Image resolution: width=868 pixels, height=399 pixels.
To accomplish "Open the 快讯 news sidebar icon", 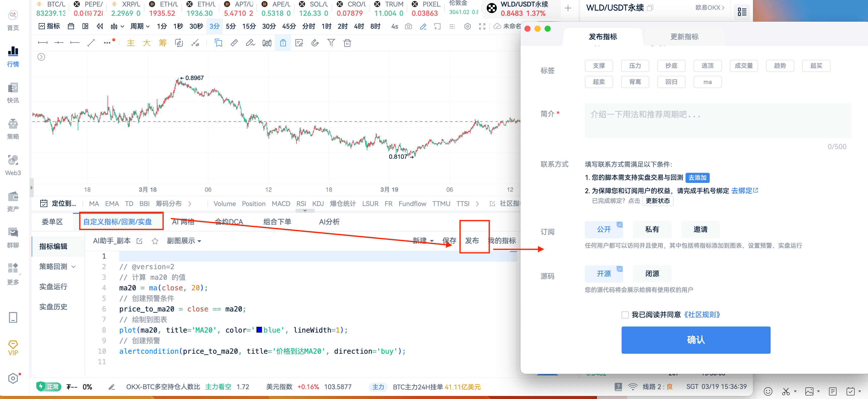I will (13, 93).
